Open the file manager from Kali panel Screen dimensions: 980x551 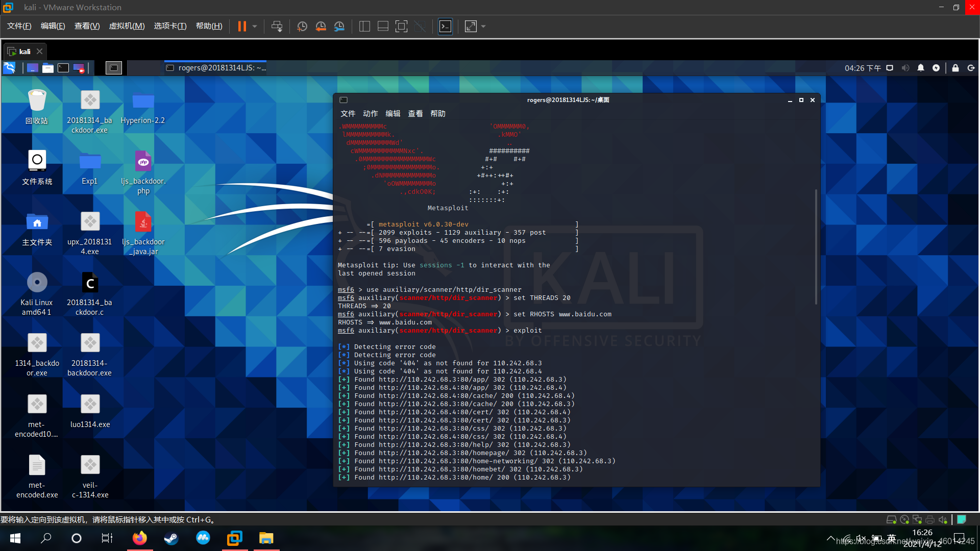(x=48, y=68)
